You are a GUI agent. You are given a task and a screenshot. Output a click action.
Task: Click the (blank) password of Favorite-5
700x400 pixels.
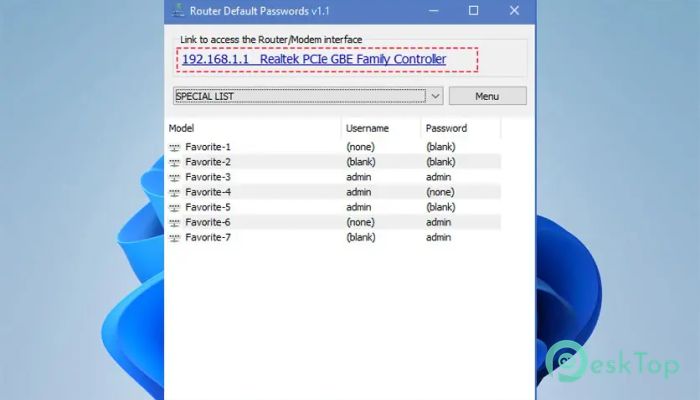pyautogui.click(x=441, y=207)
